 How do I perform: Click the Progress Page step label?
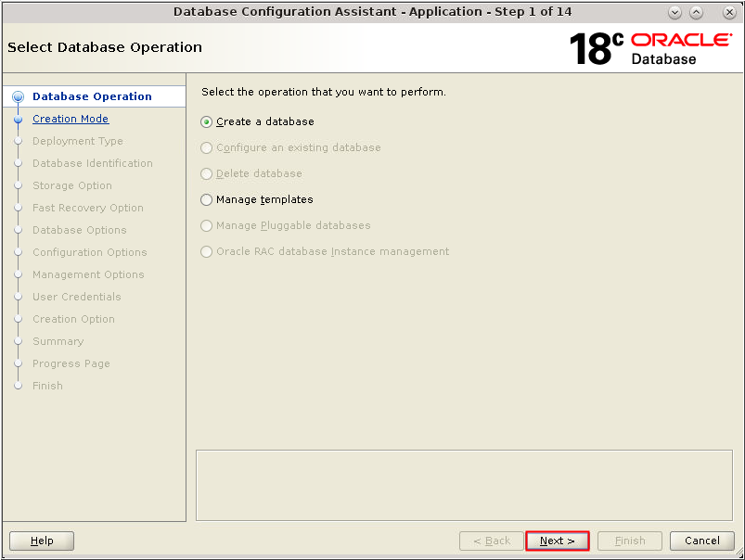coord(71,363)
